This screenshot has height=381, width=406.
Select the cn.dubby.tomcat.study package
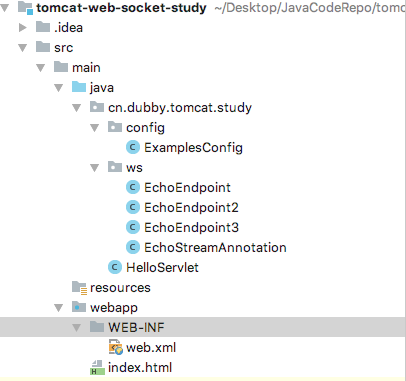(x=180, y=108)
